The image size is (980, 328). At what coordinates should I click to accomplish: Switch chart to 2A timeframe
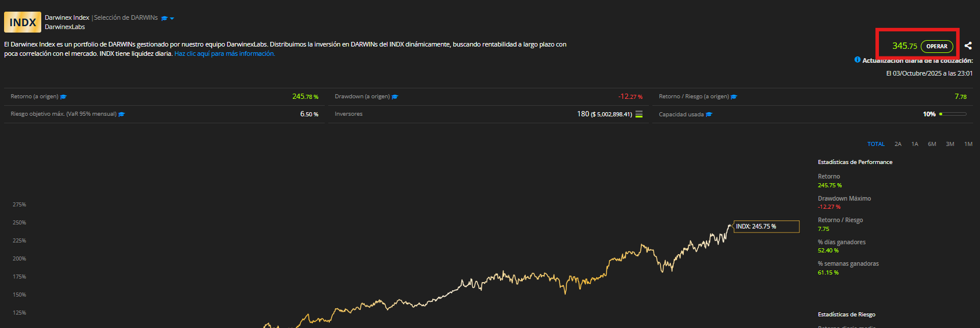pyautogui.click(x=898, y=144)
